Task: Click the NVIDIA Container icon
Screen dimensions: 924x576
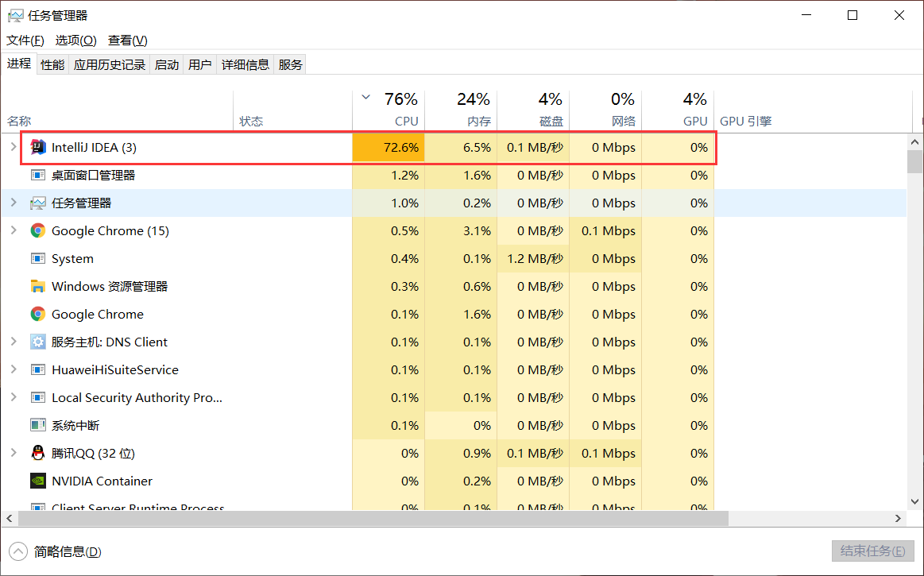Action: (x=38, y=481)
